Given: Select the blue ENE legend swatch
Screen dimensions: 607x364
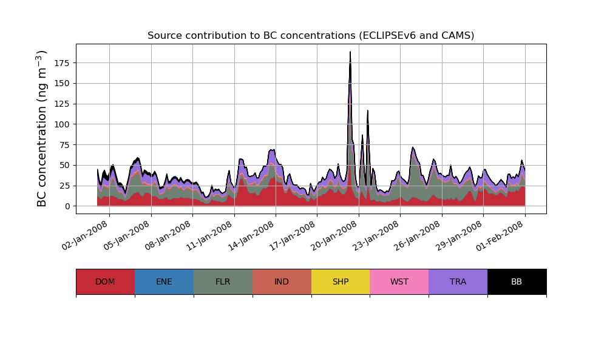Looking at the screenshot, I should pyautogui.click(x=164, y=281).
